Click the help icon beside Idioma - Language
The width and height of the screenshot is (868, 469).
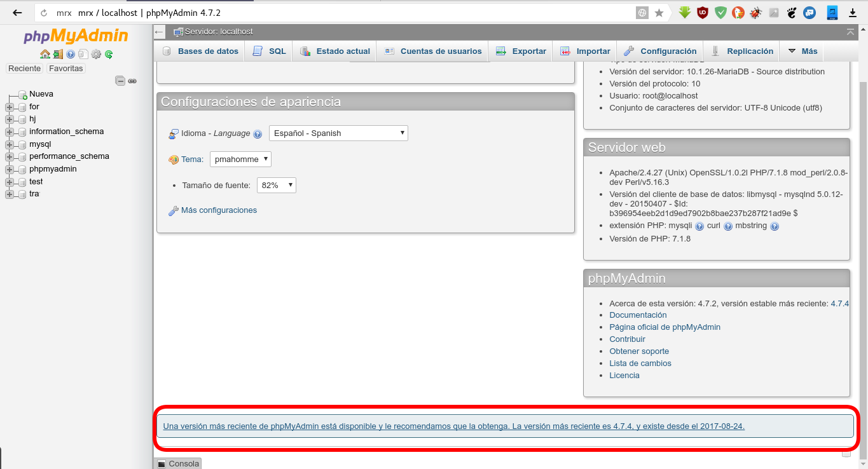(x=258, y=134)
